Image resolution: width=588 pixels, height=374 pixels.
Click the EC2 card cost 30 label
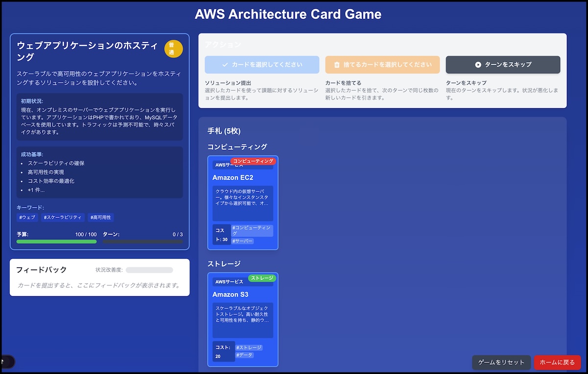pyautogui.click(x=221, y=234)
